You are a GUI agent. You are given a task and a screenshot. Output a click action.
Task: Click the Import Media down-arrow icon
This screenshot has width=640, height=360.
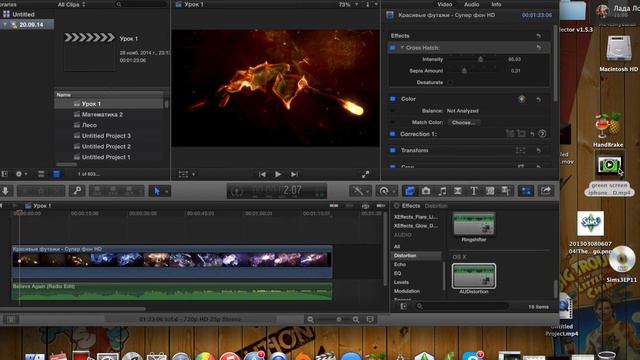click(6, 191)
